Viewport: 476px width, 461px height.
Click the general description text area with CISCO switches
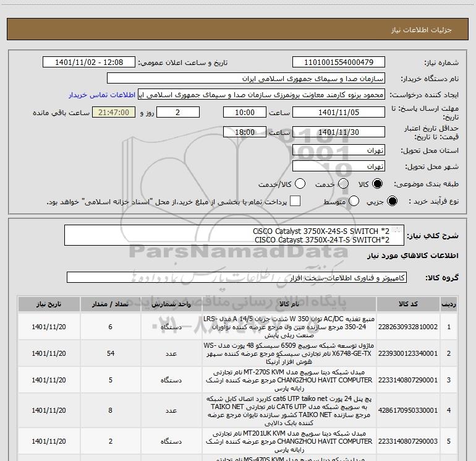pos(234,235)
